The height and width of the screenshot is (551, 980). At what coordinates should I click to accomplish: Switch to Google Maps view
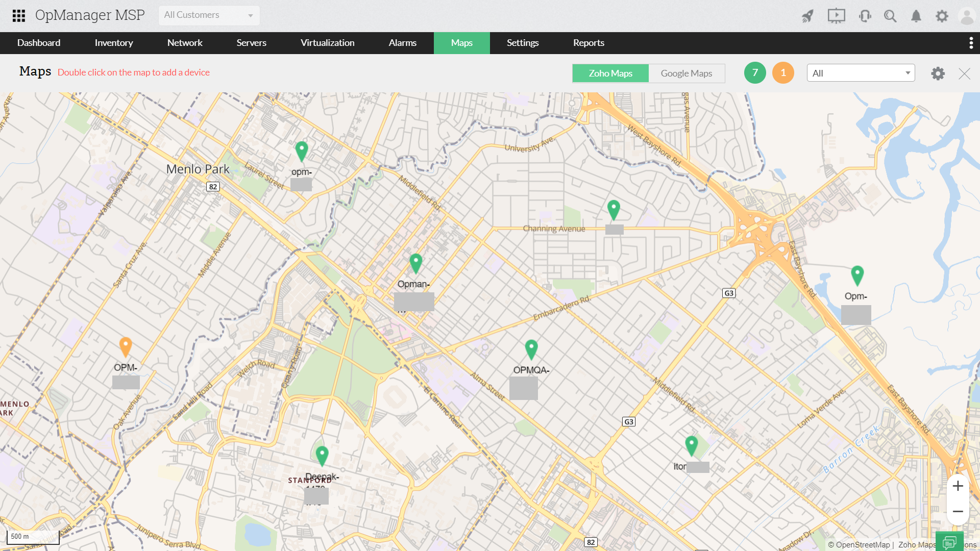686,73
